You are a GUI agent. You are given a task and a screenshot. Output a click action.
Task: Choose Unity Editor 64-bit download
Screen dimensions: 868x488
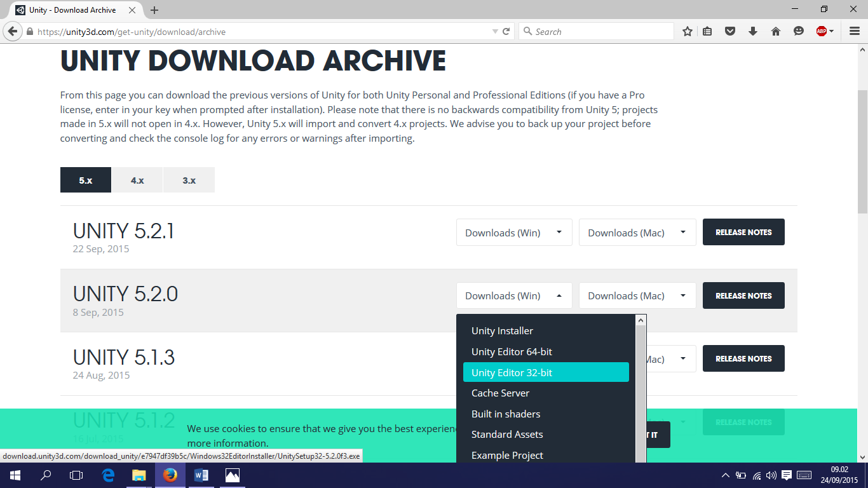[x=546, y=351]
